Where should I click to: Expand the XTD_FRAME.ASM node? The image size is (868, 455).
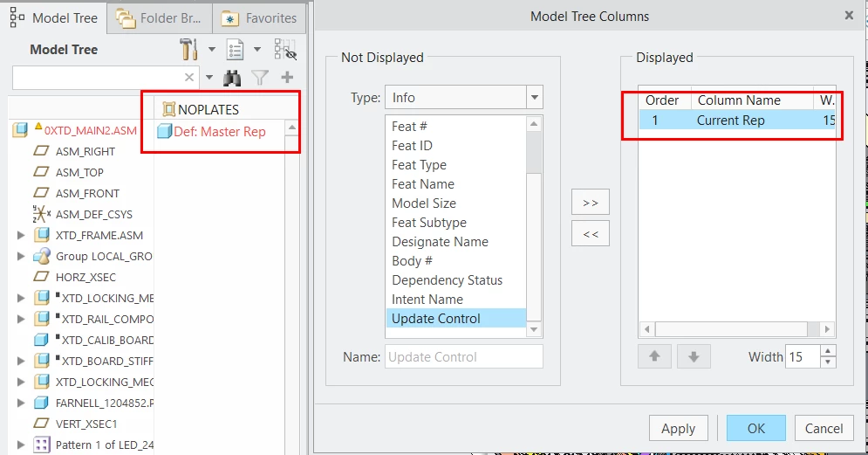(x=21, y=236)
